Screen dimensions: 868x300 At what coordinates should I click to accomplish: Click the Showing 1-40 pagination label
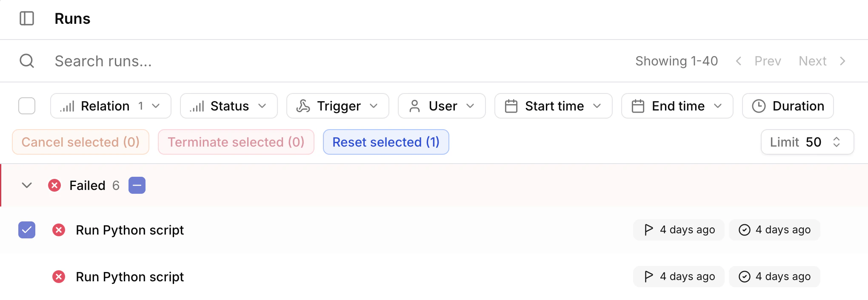point(677,61)
